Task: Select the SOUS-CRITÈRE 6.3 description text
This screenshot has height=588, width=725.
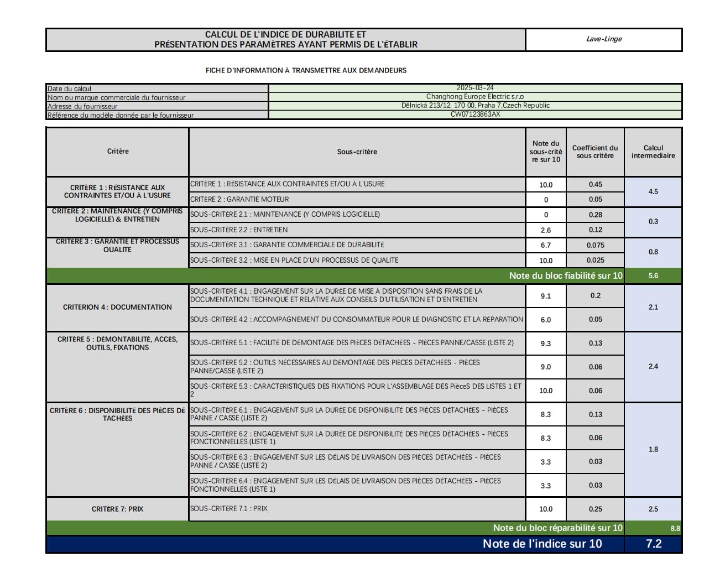Action: coord(346,461)
